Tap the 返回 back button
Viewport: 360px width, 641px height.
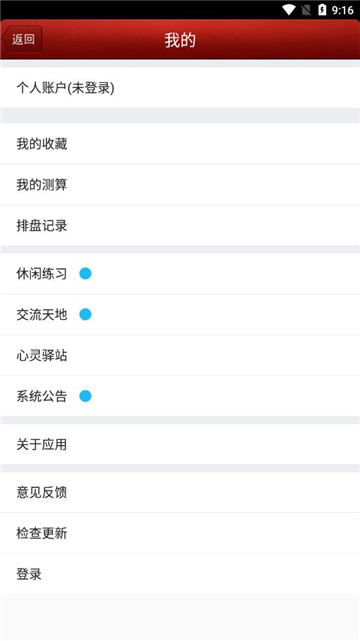click(22, 39)
